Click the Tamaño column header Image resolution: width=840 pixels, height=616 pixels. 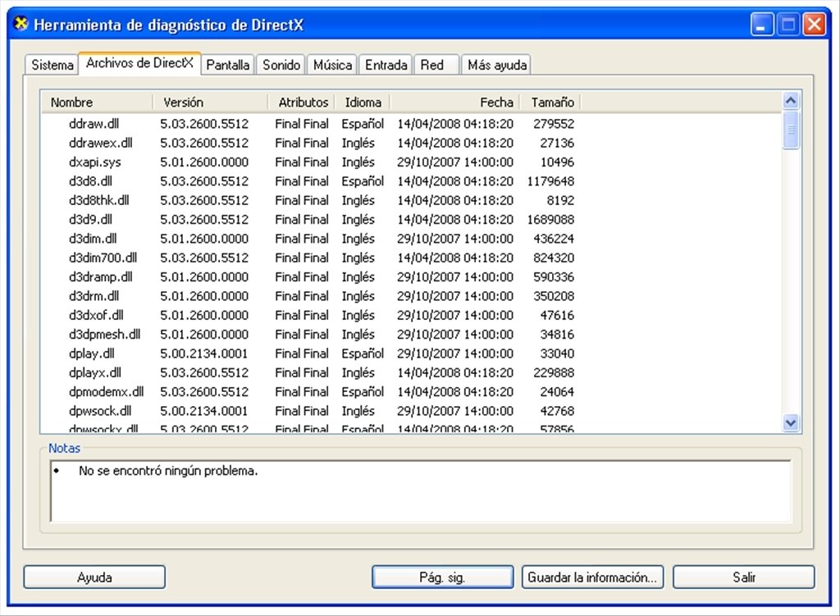point(549,102)
